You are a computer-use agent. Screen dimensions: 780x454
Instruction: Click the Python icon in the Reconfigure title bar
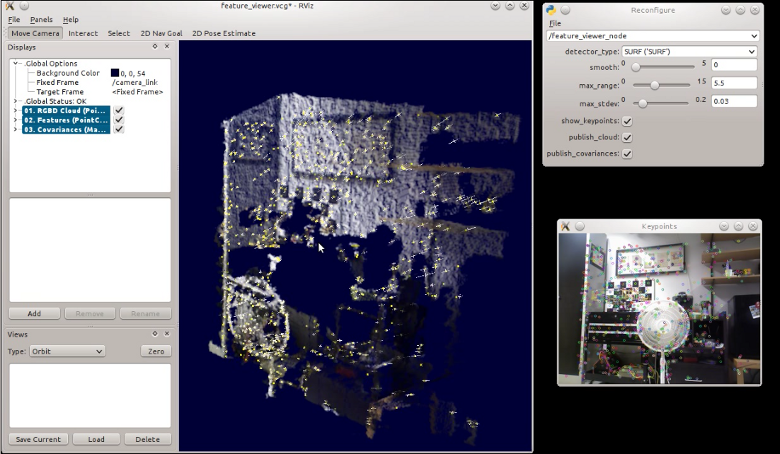coord(551,10)
